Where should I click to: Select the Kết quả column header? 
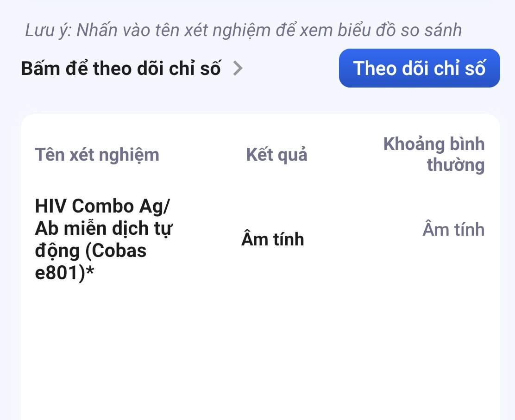276,155
